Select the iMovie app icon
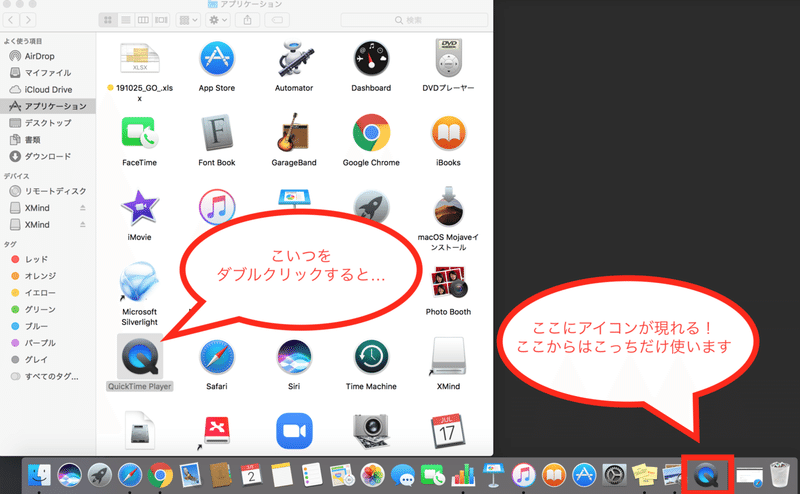Image resolution: width=800 pixels, height=494 pixels. coord(139,208)
